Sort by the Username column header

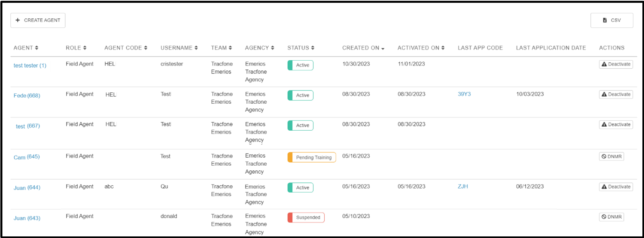(x=179, y=48)
